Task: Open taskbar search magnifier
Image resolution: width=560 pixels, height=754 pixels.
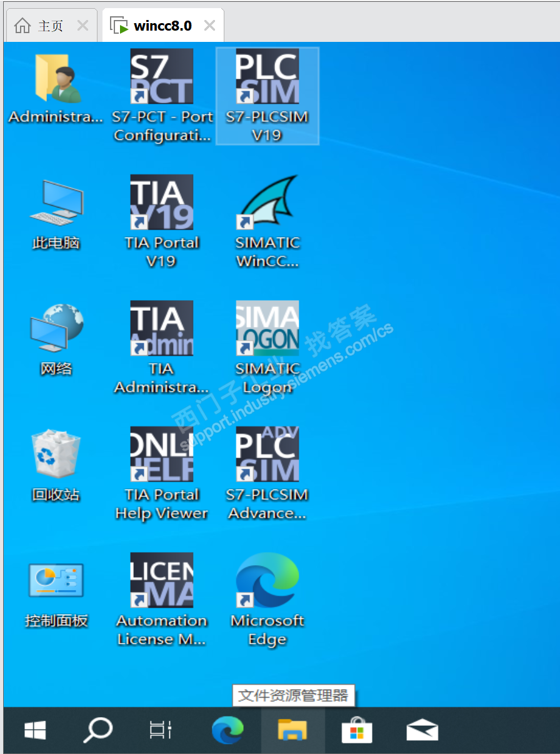Action: point(98,730)
